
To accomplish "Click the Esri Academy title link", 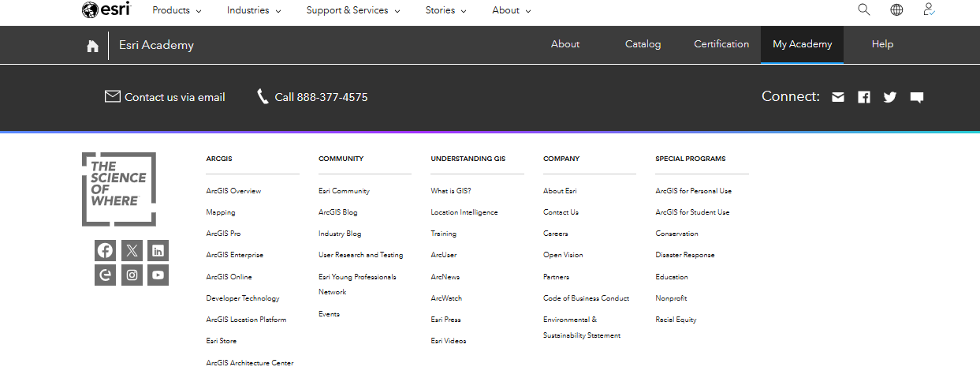I will click(156, 45).
